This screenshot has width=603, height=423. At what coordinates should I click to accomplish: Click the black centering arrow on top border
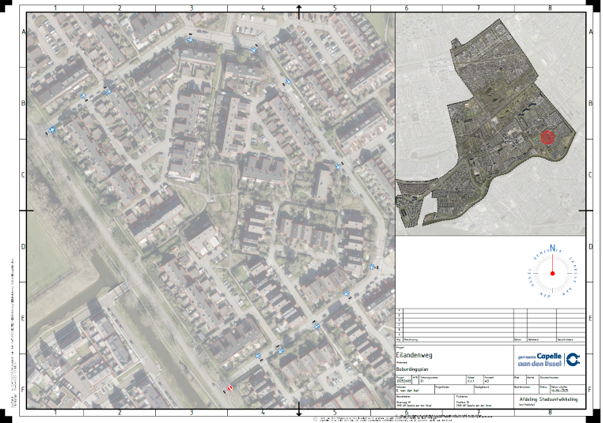(300, 10)
